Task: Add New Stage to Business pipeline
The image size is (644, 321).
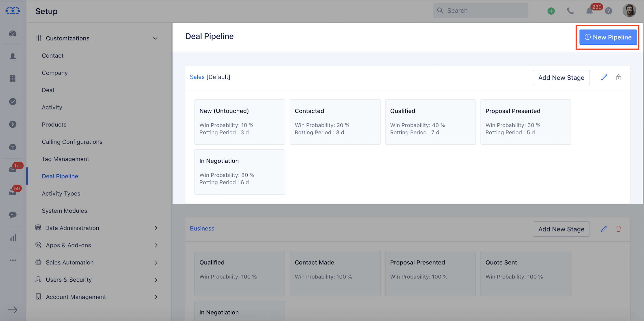Action: tap(561, 229)
